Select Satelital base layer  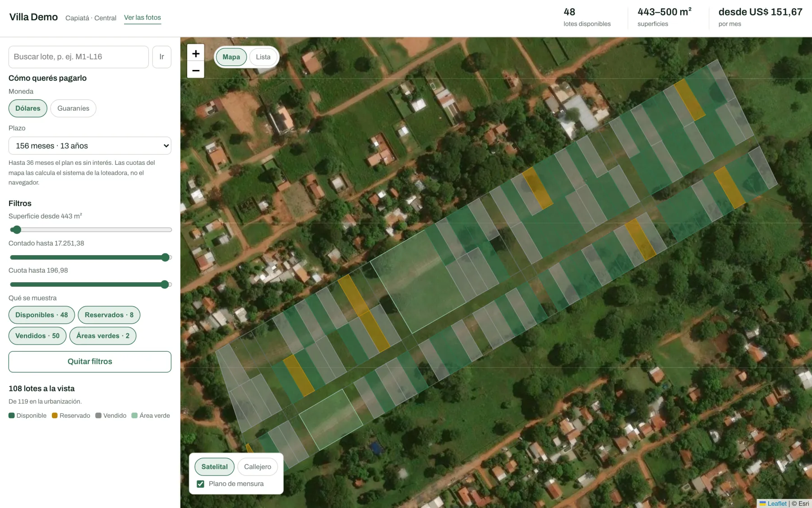point(215,467)
